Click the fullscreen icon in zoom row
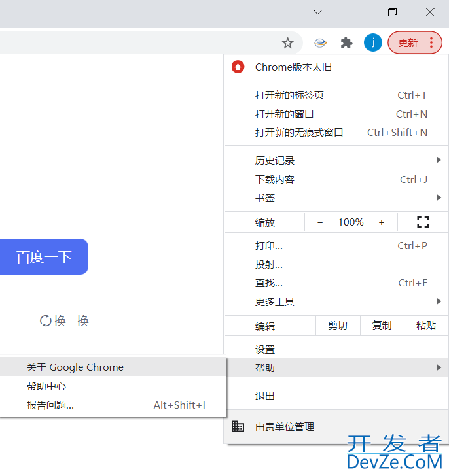This screenshot has height=476, width=449. tap(423, 222)
